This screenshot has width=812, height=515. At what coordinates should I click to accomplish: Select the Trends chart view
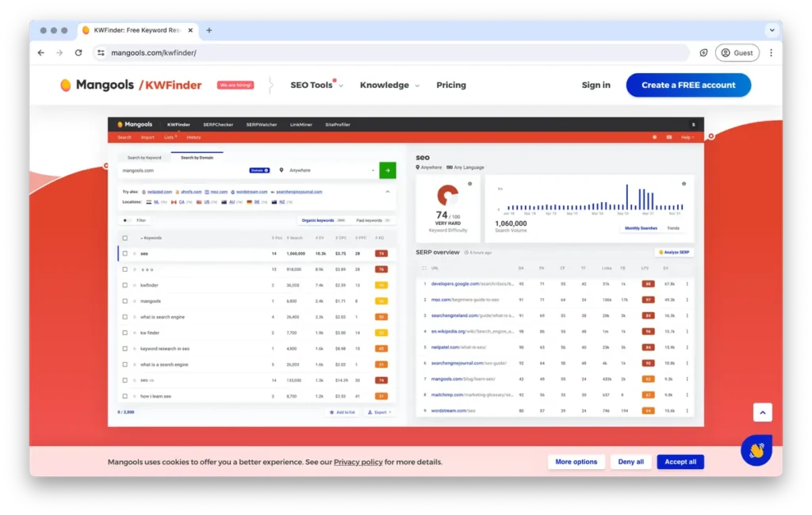pyautogui.click(x=673, y=228)
